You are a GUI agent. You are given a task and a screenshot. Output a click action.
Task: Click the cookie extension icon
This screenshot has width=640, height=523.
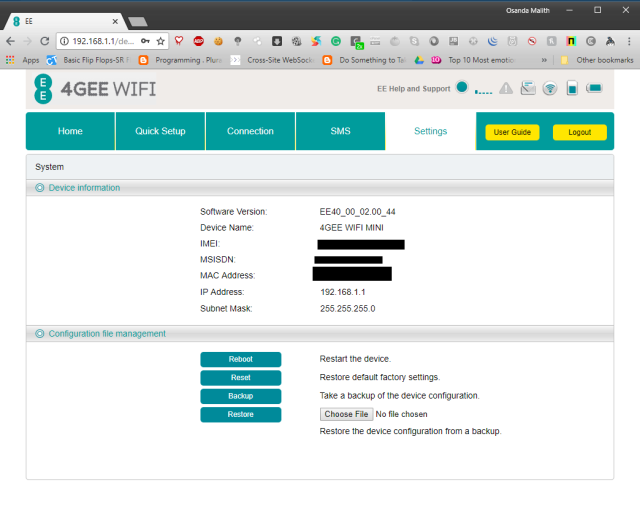218,41
